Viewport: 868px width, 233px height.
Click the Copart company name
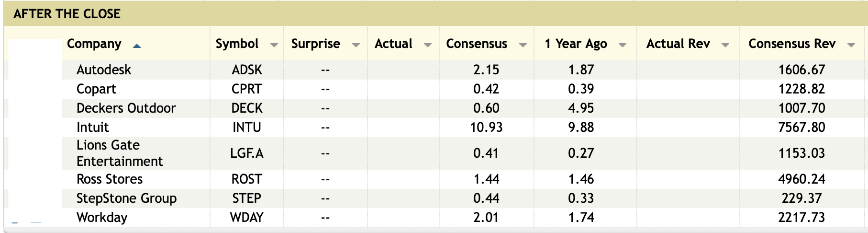pos(96,89)
